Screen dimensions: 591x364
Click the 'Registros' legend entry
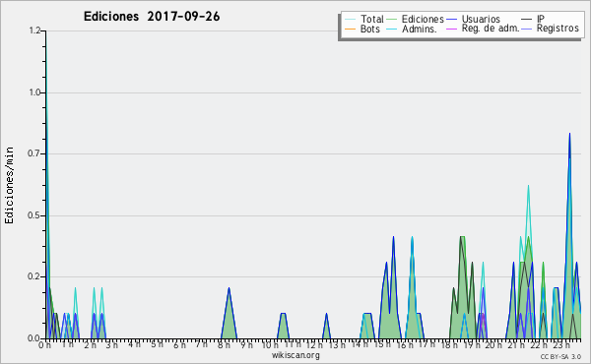coord(550,29)
